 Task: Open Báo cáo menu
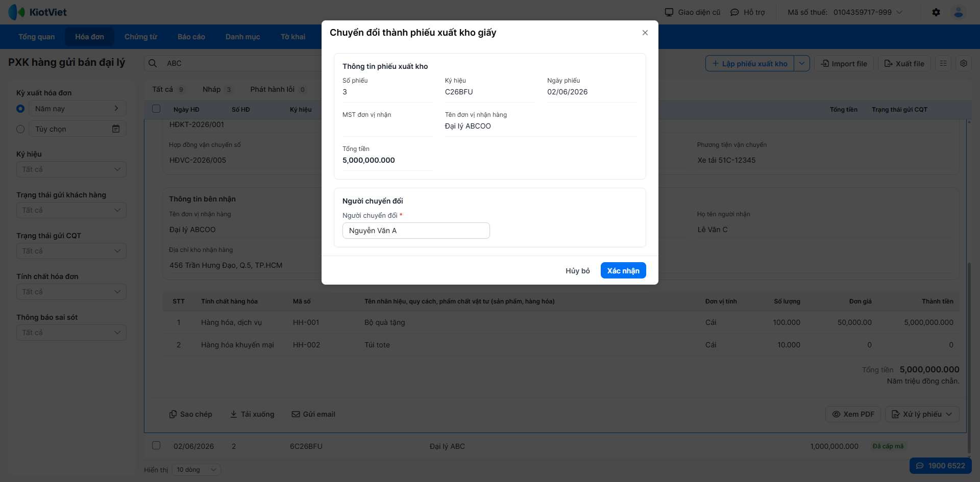click(191, 37)
